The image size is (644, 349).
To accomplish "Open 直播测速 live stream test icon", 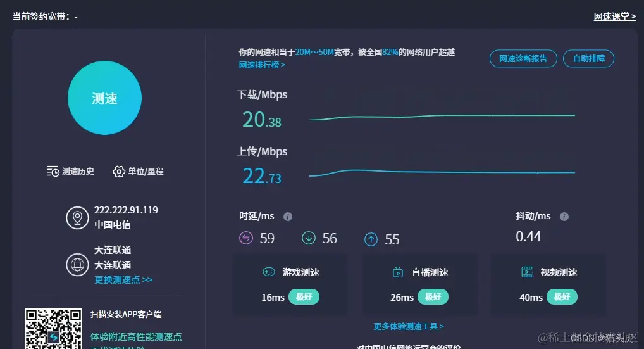I will coord(398,272).
